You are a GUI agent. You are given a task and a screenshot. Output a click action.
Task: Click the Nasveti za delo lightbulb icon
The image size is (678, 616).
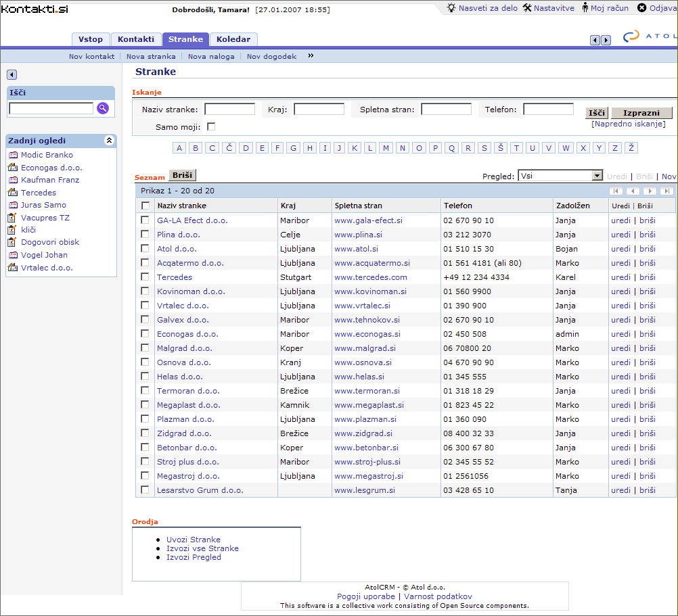point(451,8)
